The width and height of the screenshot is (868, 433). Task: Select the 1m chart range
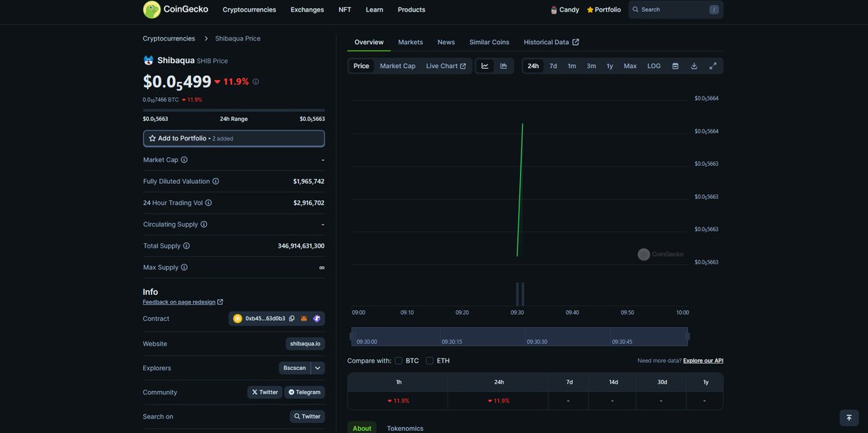(572, 66)
